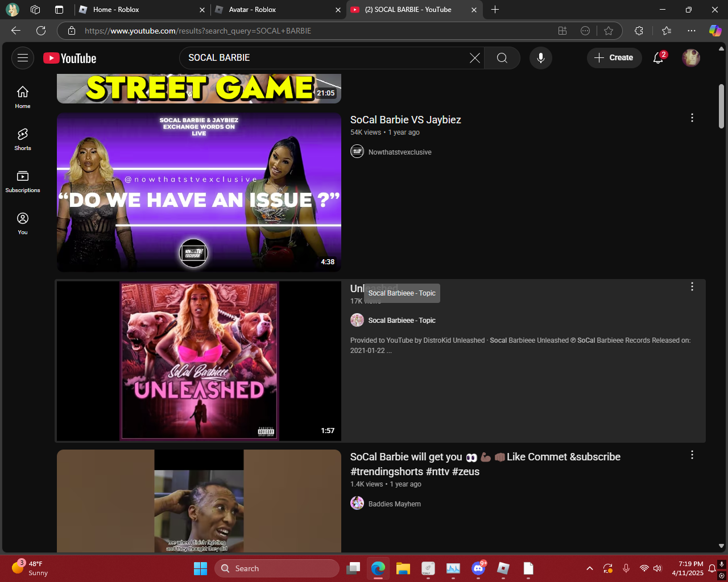Open a new browser tab

[495, 10]
